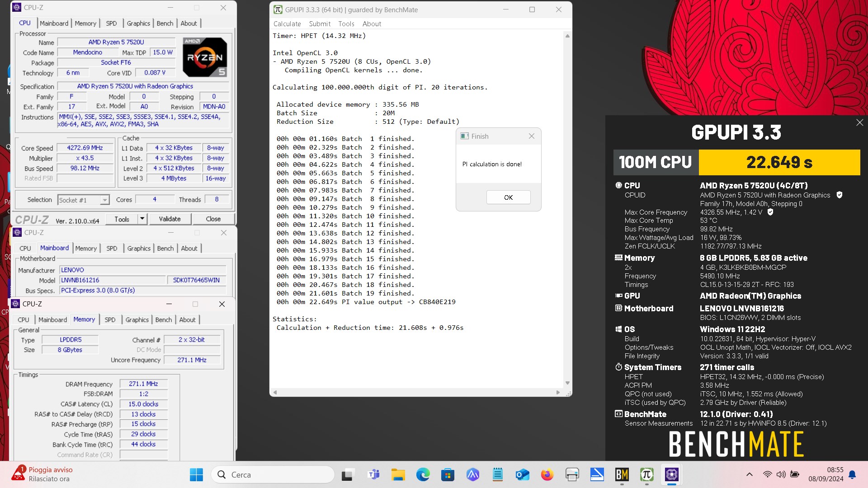
Task: Select Mainboard tab in the CPU-Z Memory window
Action: click(x=52, y=320)
